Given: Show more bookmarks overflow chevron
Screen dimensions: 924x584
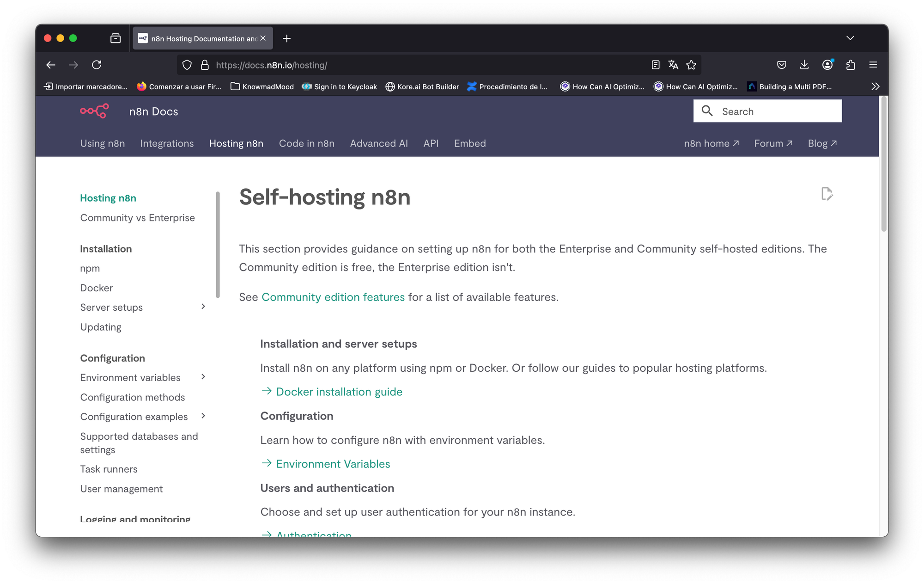Looking at the screenshot, I should (x=875, y=86).
